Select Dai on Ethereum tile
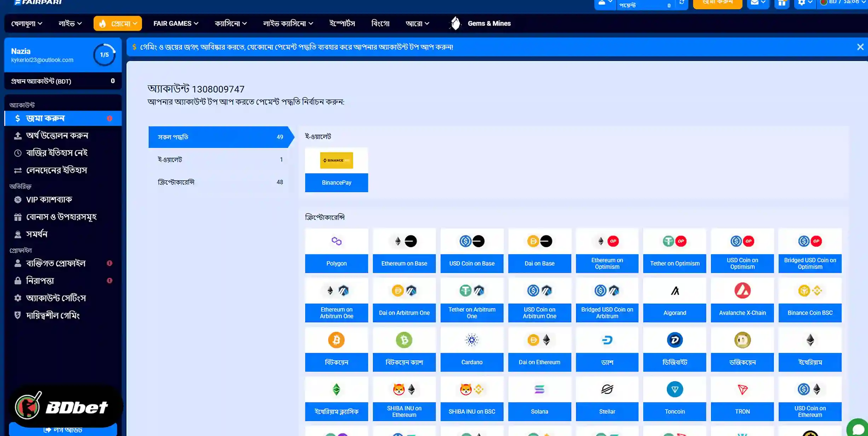Viewport: 868px width, 436px height. (x=539, y=349)
